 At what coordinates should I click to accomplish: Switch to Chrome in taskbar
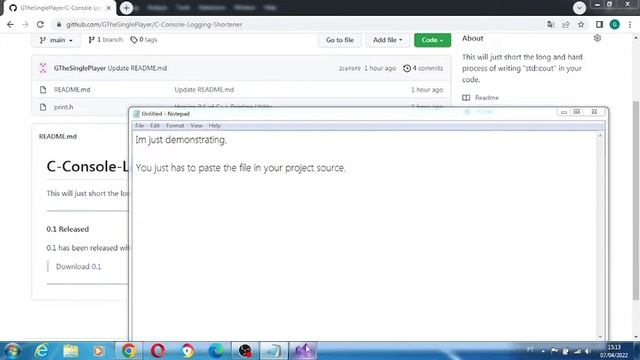(x=129, y=351)
